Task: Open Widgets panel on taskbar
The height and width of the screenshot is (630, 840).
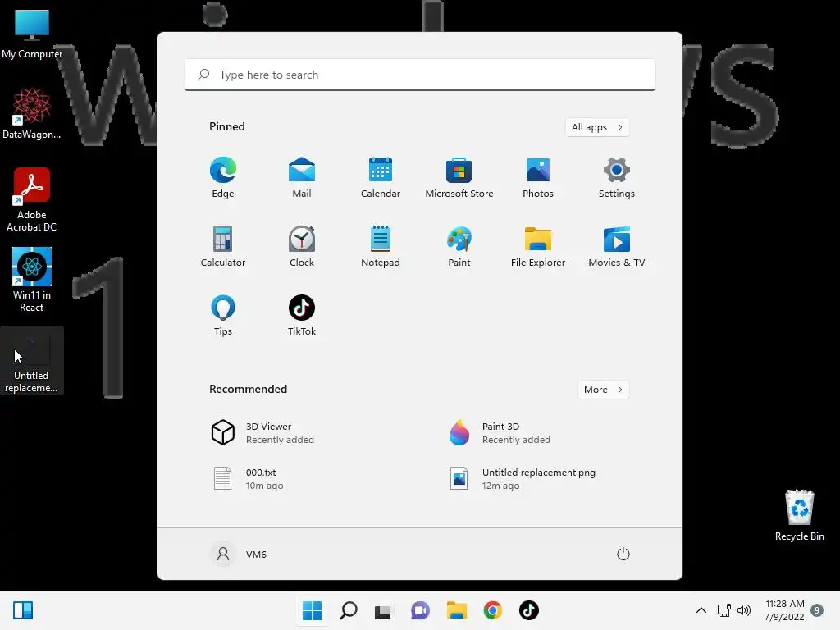Action: [23, 610]
